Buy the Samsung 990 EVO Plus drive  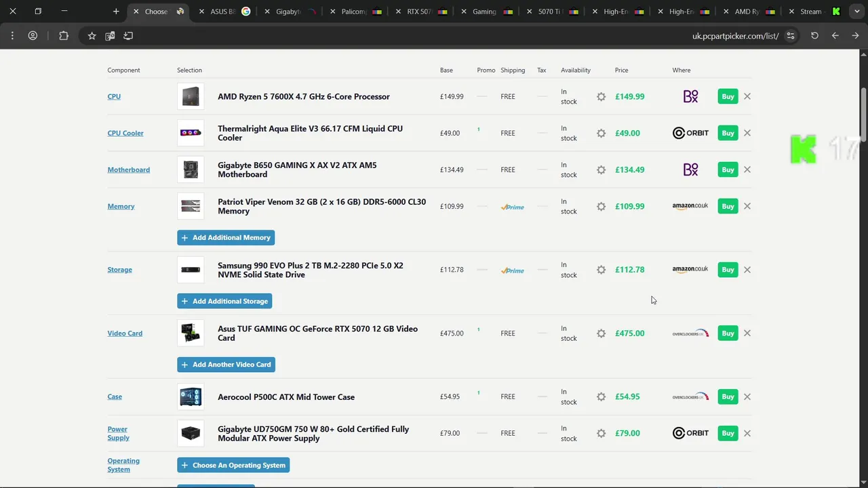tap(728, 270)
